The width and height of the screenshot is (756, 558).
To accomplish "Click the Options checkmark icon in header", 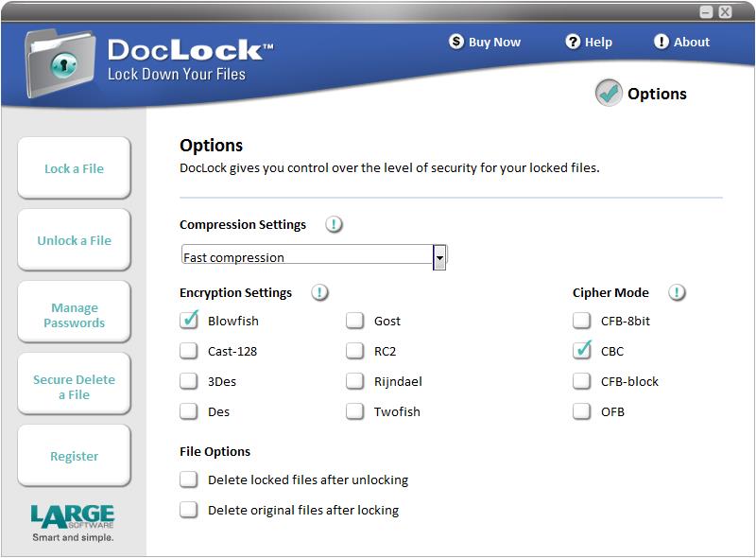I will pos(609,93).
